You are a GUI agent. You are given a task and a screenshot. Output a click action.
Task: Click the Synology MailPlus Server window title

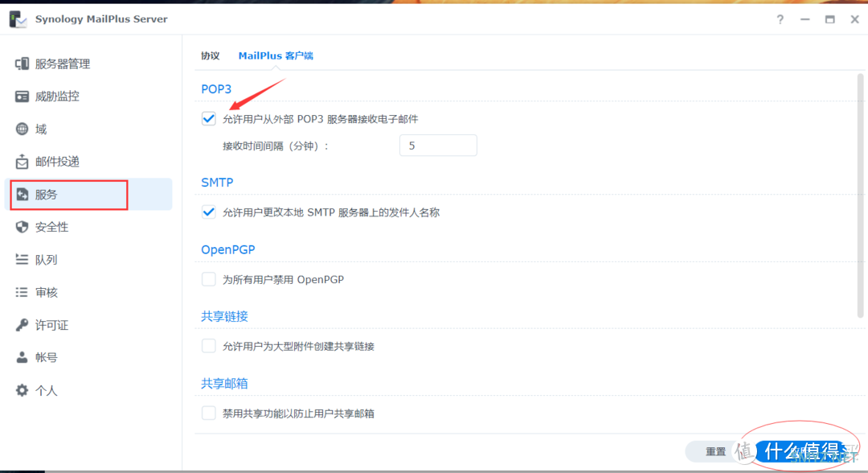click(101, 19)
